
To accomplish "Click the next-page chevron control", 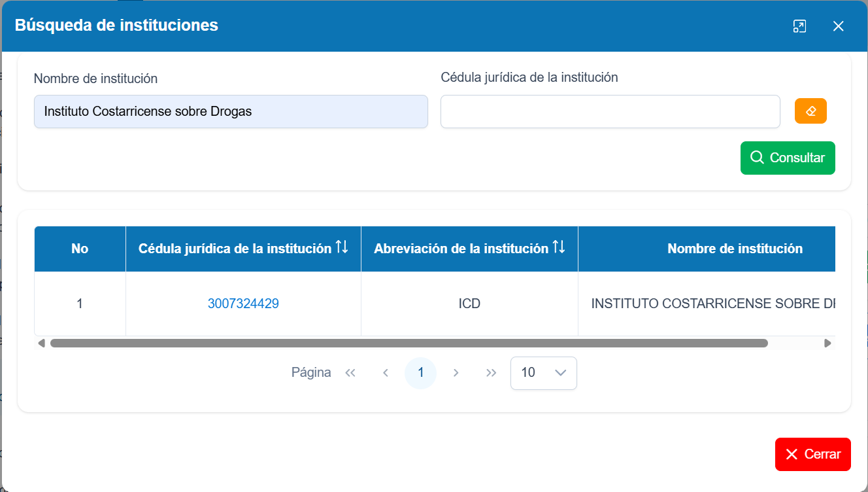I will click(x=456, y=372).
